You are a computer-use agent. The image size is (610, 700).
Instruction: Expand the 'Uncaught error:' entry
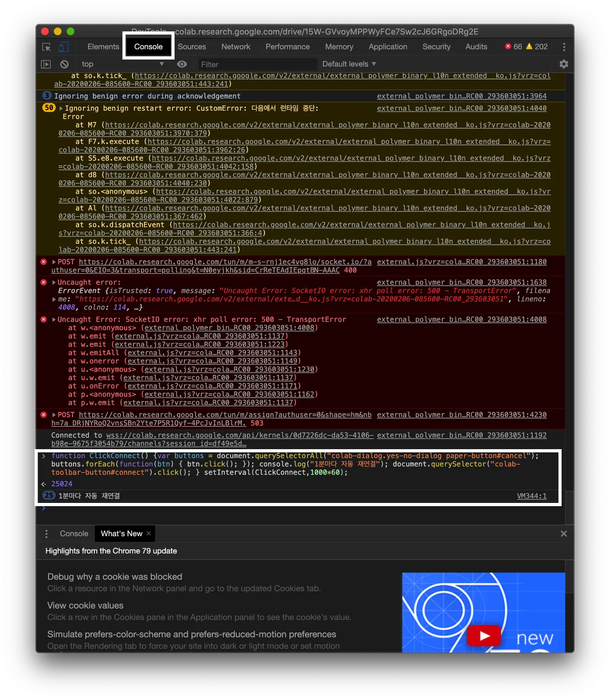click(54, 282)
